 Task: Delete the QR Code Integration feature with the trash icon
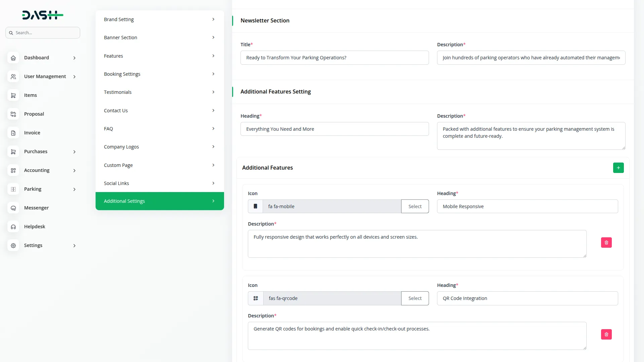tap(606, 334)
